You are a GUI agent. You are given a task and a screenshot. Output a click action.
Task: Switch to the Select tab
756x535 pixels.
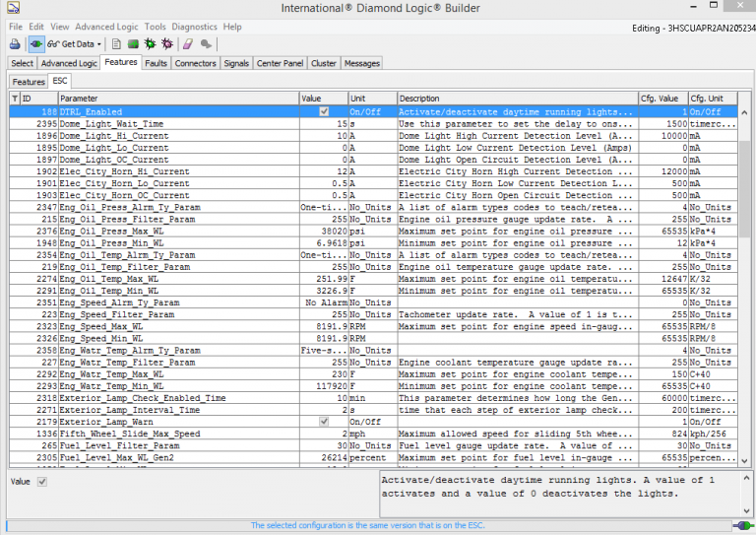[x=23, y=63]
